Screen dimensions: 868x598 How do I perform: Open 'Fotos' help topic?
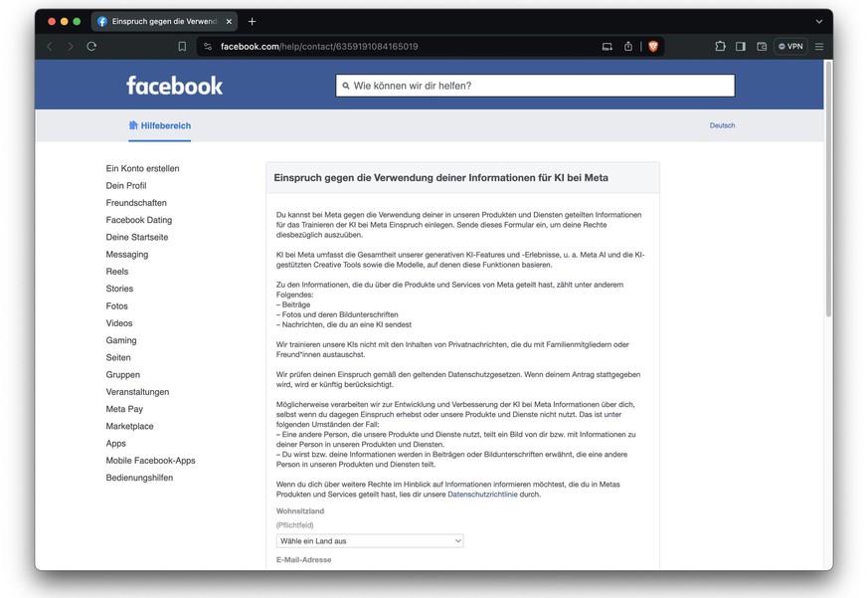(x=116, y=305)
